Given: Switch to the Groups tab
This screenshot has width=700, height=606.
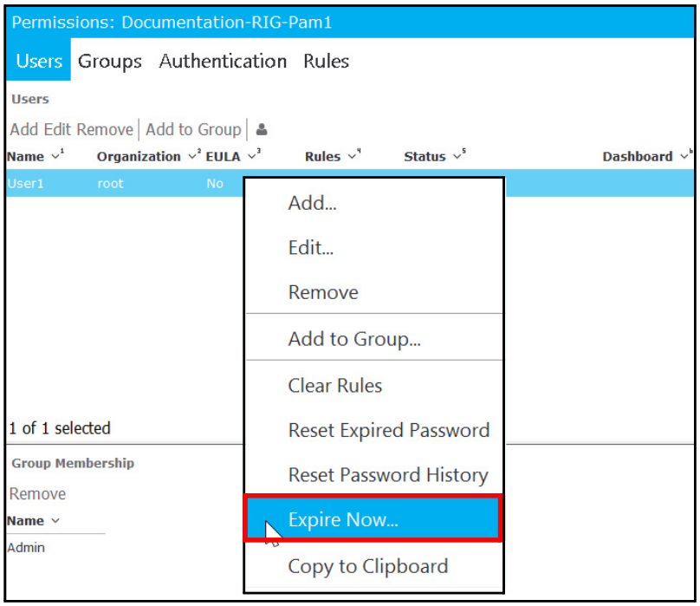Looking at the screenshot, I should [x=110, y=62].
